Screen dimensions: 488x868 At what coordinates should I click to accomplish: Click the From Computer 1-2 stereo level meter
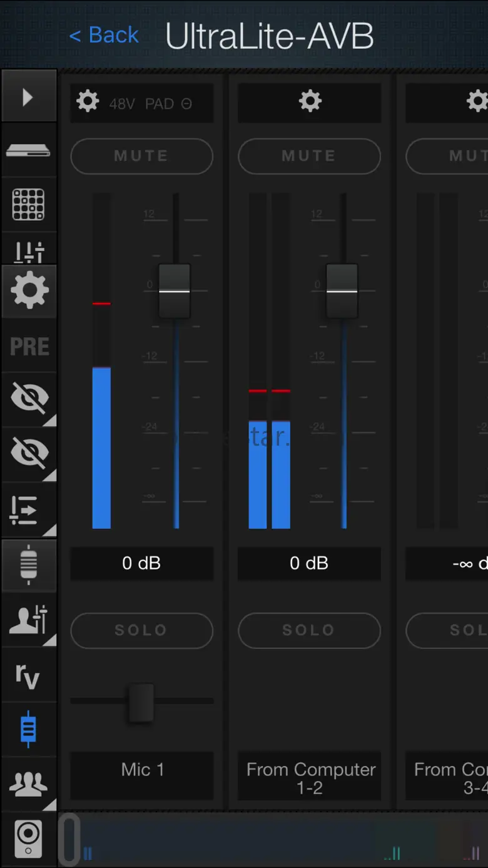pos(269,361)
